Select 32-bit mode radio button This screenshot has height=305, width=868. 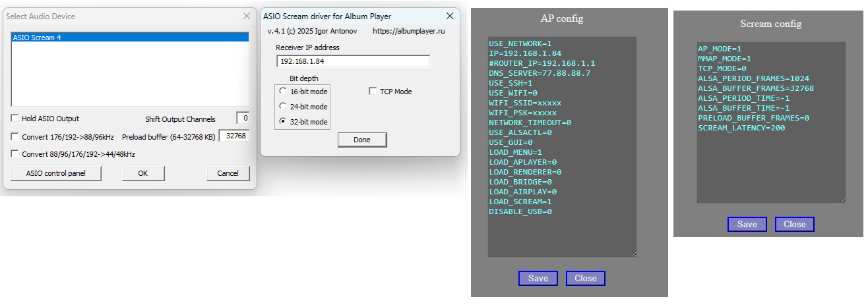[x=283, y=122]
